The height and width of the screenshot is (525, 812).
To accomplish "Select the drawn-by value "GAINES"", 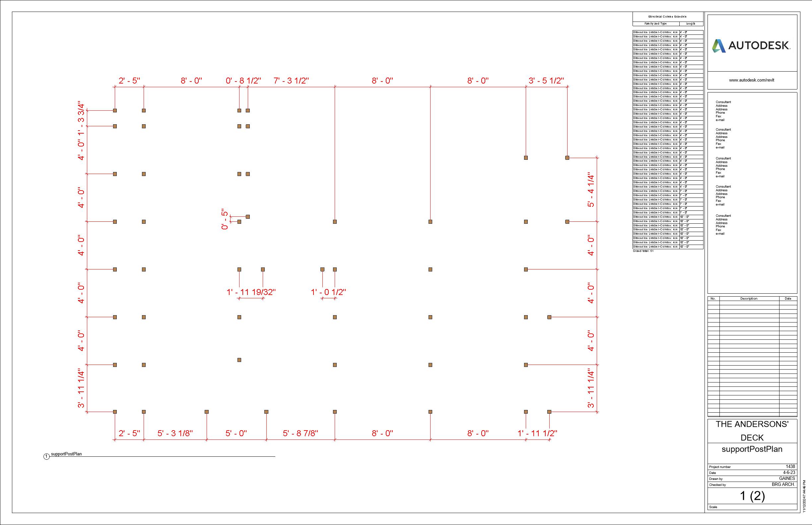I will (x=787, y=478).
